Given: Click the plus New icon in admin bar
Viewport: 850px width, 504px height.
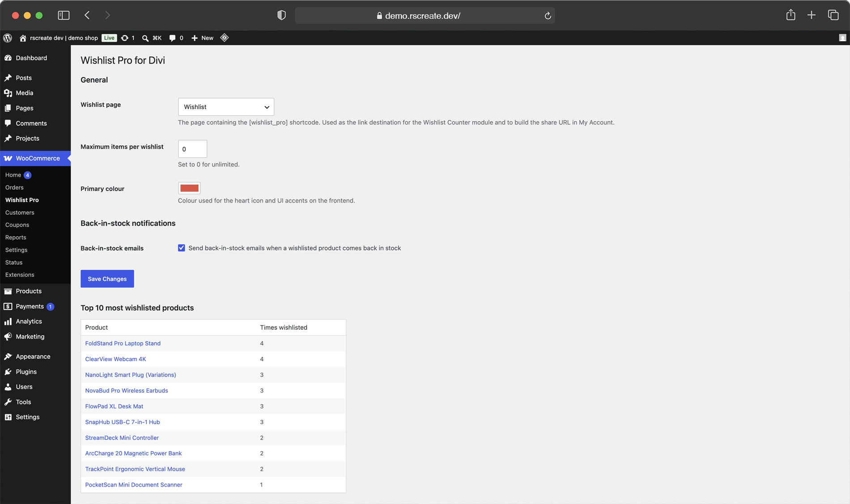Looking at the screenshot, I should (x=195, y=38).
